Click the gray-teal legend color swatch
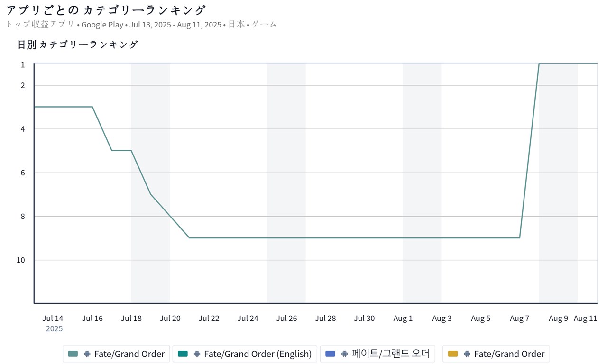This screenshot has width=607, height=364. click(x=73, y=354)
